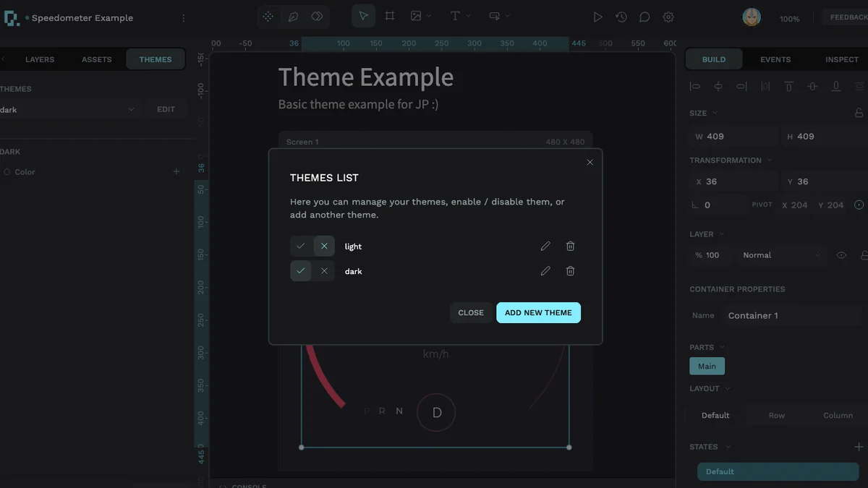Click the align right icon

(x=741, y=87)
